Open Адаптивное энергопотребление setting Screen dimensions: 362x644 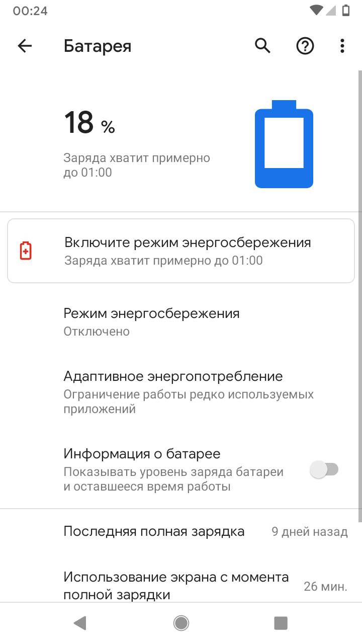[x=181, y=392]
